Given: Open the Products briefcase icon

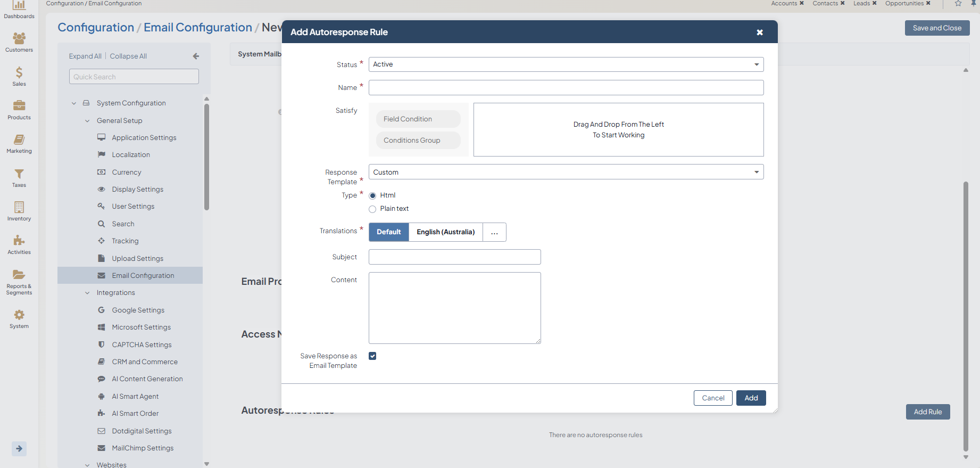Looking at the screenshot, I should pos(19,106).
